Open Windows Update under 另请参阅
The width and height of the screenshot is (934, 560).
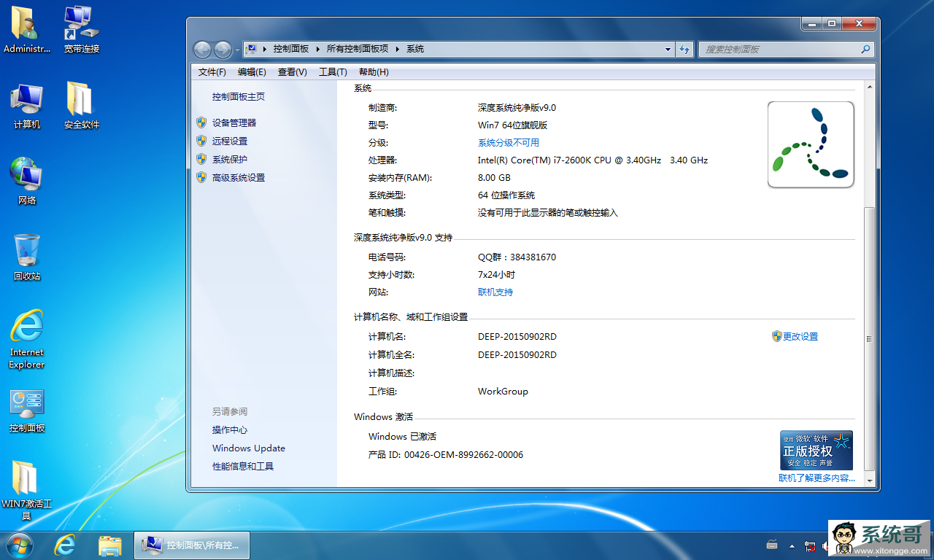point(249,448)
